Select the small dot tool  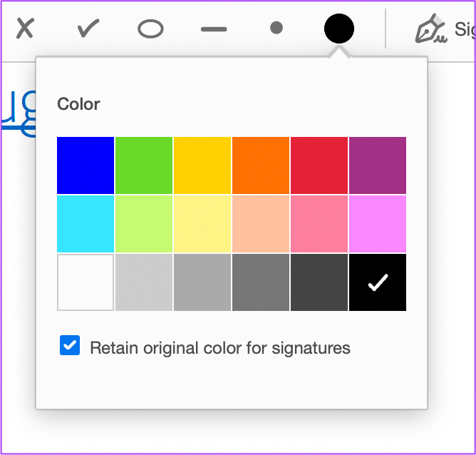[x=276, y=28]
